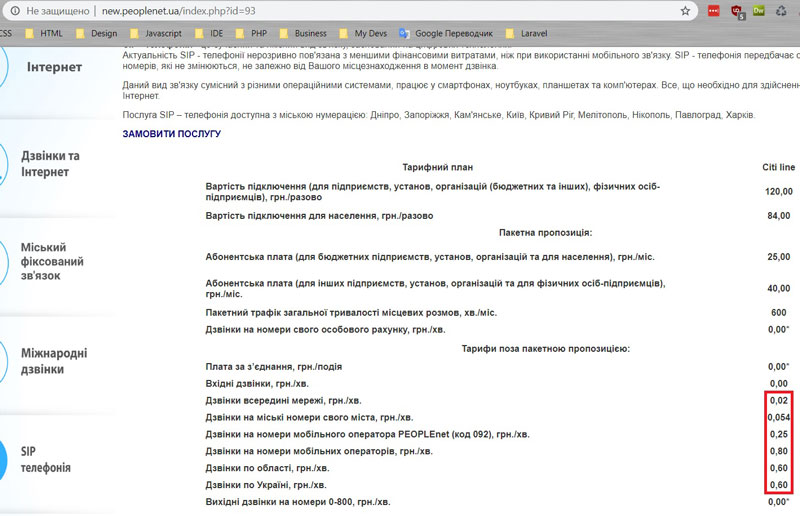Screen dimensions: 800x516
Task: Click the Пакетний трафік row label
Action: pyautogui.click(x=351, y=313)
